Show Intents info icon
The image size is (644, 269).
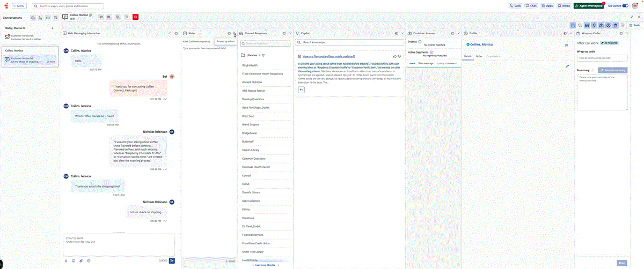(x=420, y=41)
